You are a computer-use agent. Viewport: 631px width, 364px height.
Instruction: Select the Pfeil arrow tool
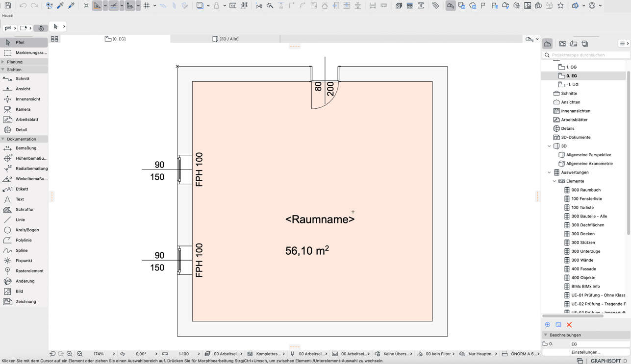24,43
